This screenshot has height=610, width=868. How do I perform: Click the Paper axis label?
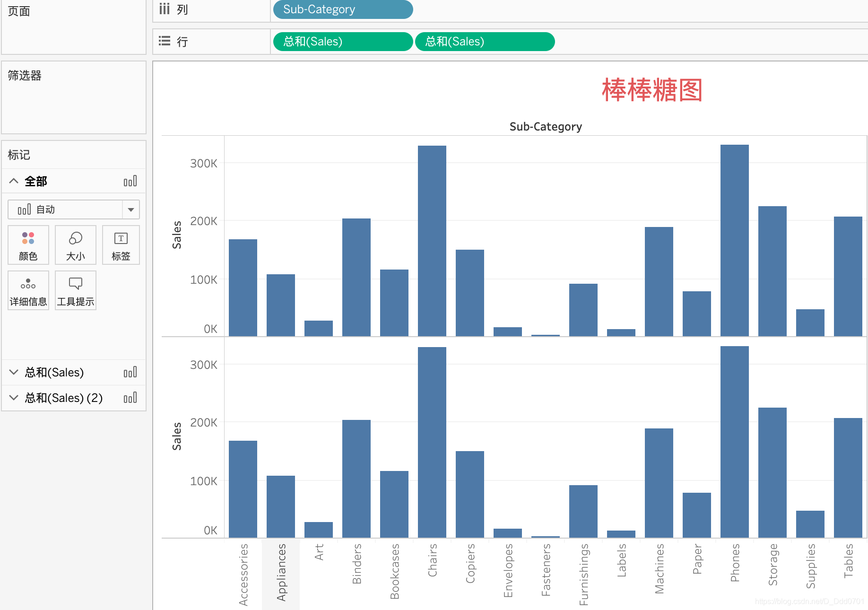697,559
